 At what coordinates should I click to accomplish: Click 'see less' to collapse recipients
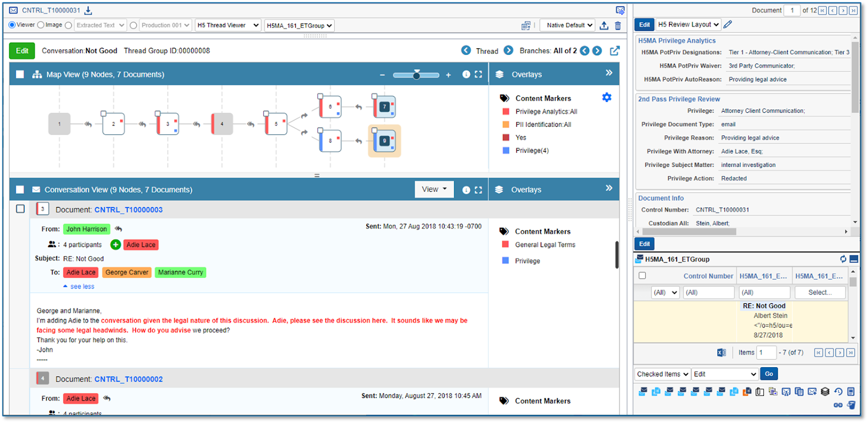pos(79,286)
